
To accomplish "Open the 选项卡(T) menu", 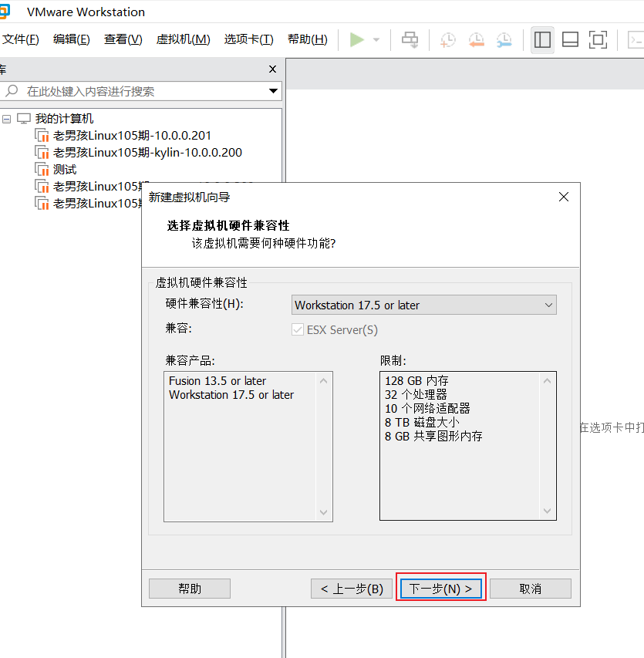I will tap(249, 39).
